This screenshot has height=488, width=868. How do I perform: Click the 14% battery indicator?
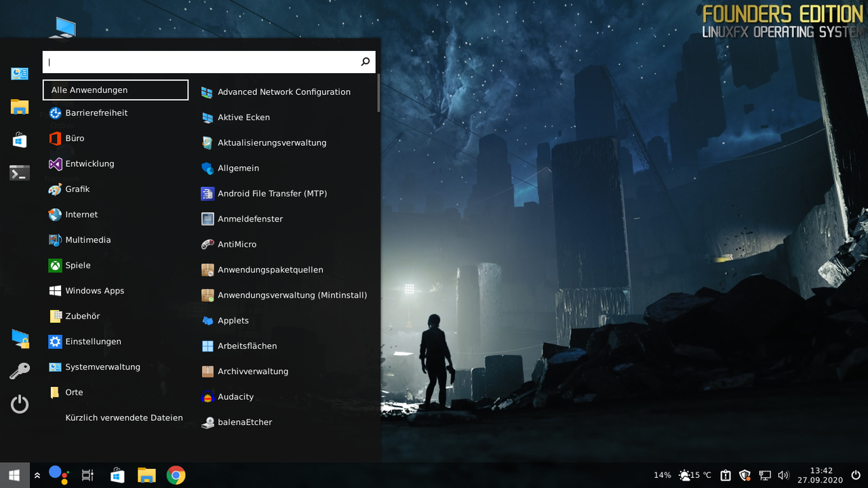(663, 475)
